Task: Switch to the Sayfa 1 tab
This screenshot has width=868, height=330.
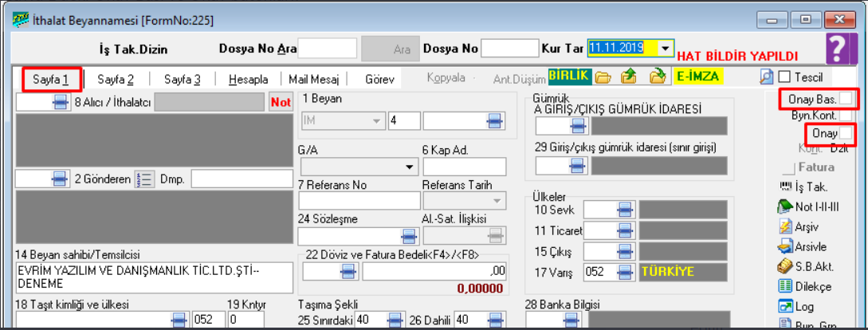Action: pyautogui.click(x=50, y=80)
